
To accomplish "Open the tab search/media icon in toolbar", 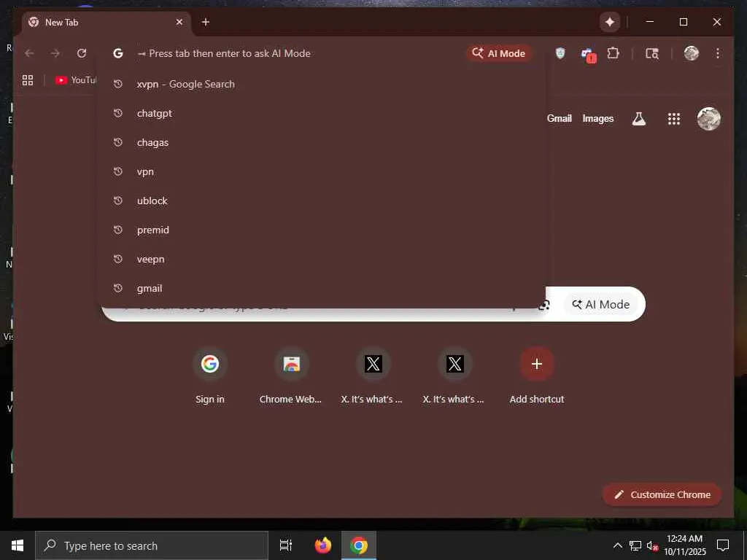I will (x=652, y=53).
